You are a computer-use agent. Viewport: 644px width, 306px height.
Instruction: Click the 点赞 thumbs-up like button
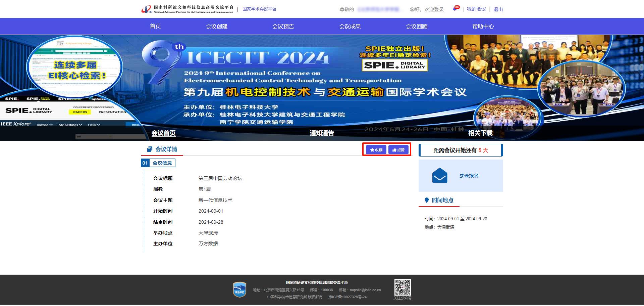click(x=398, y=150)
